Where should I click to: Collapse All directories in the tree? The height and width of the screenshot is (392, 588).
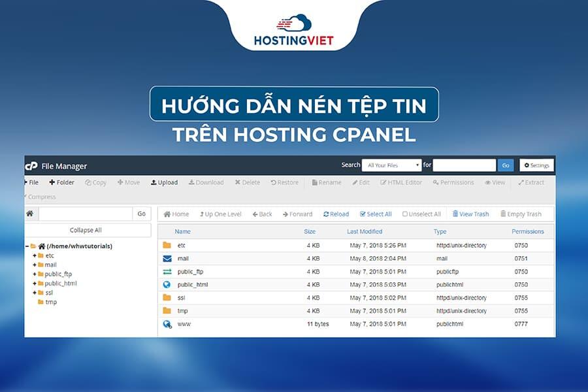[x=85, y=230]
